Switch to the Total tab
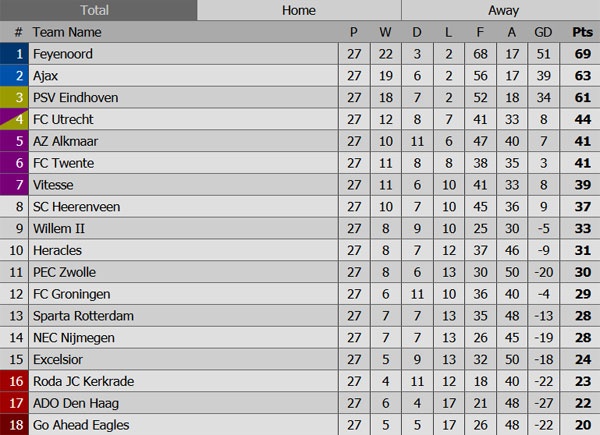 pyautogui.click(x=95, y=10)
